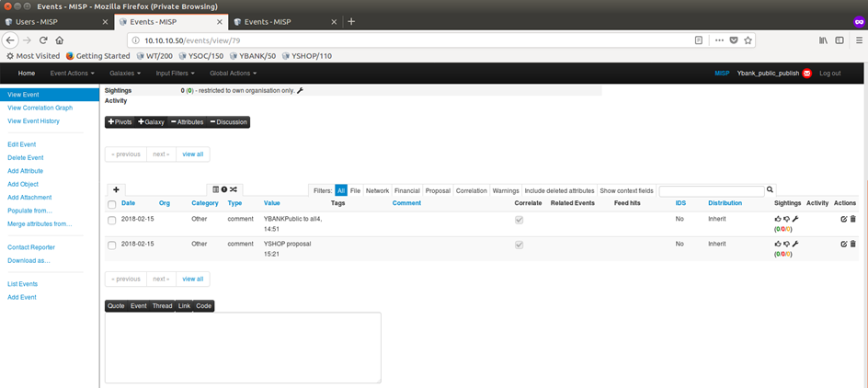Click wrench sighting icon for YBANKPublic attribute
This screenshot has height=388, width=868.
click(x=795, y=219)
